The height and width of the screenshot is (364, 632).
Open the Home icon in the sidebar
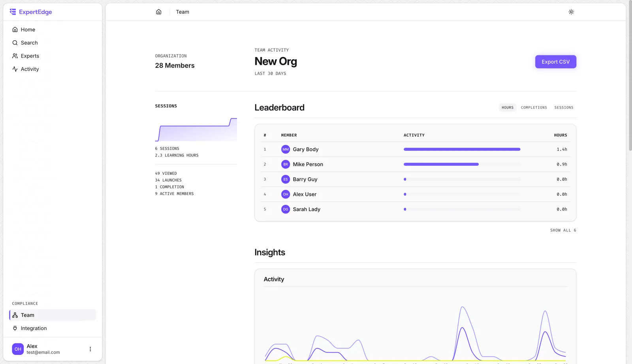[15, 30]
